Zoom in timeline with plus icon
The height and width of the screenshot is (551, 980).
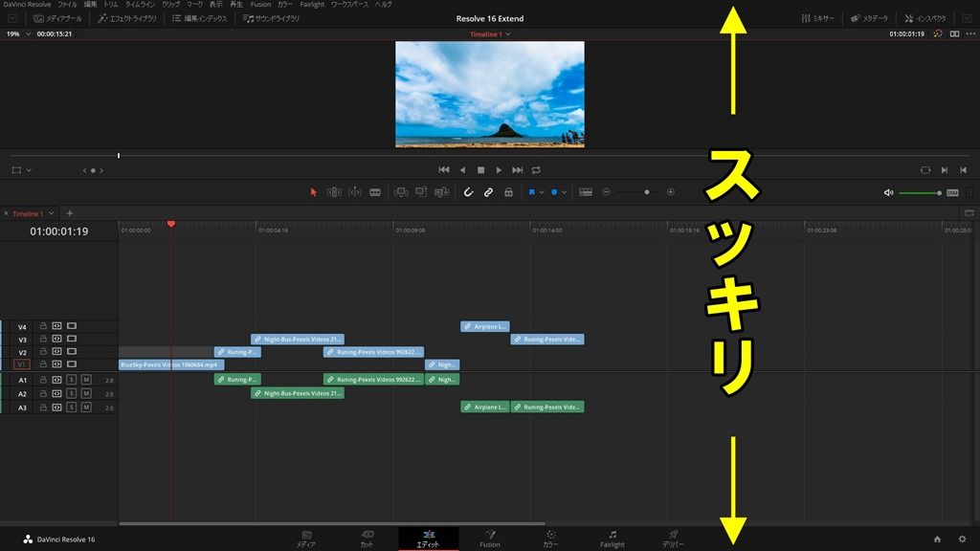[x=671, y=192]
